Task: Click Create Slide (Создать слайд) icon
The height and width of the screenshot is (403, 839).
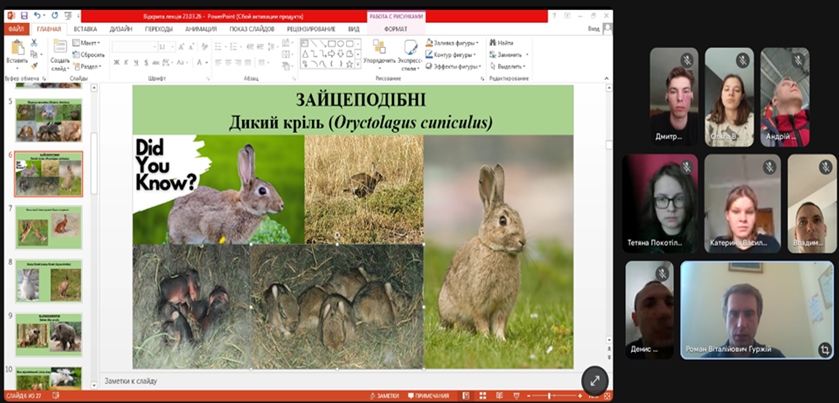Action: pyautogui.click(x=59, y=47)
